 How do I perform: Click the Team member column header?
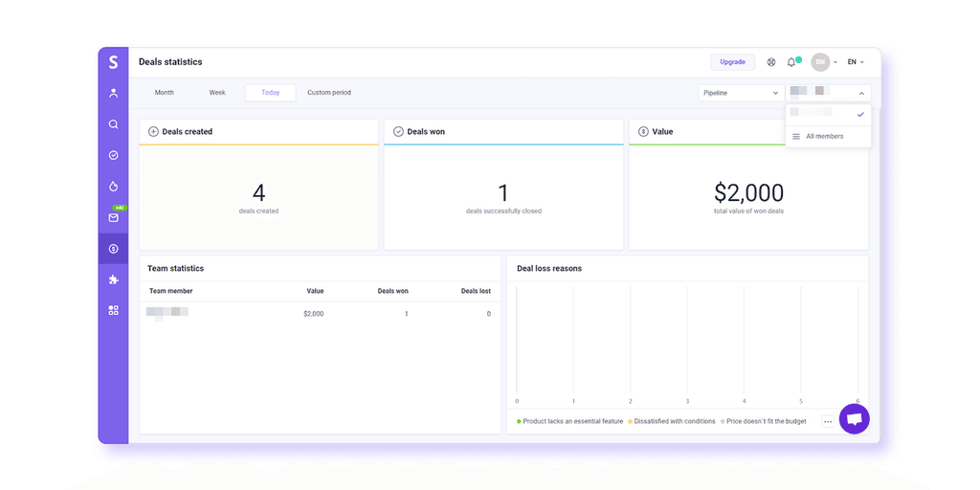(x=170, y=291)
